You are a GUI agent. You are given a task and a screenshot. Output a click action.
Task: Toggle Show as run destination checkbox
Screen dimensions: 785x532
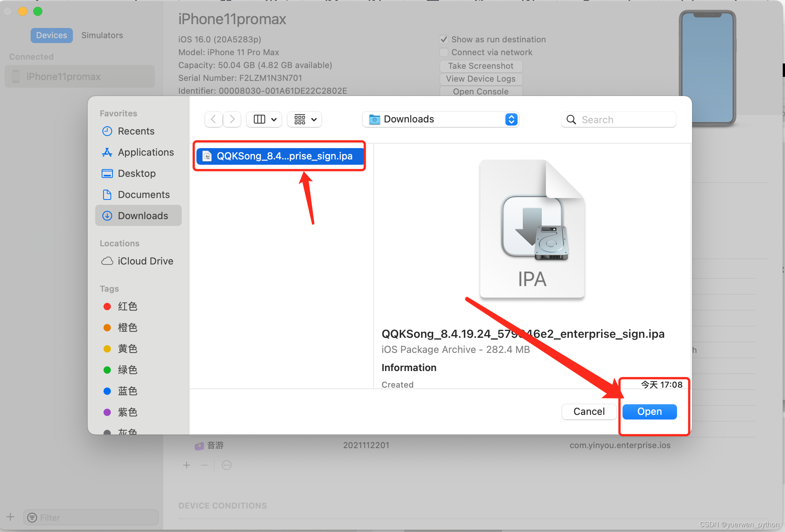(x=444, y=39)
